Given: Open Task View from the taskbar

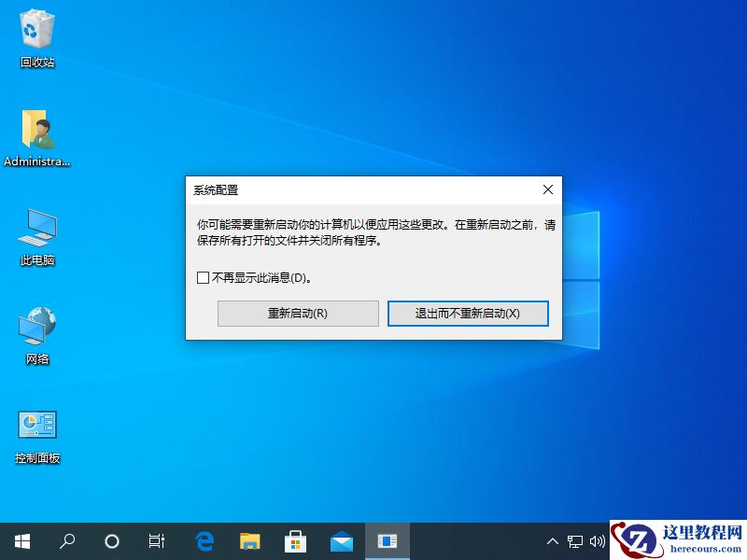Looking at the screenshot, I should [156, 540].
